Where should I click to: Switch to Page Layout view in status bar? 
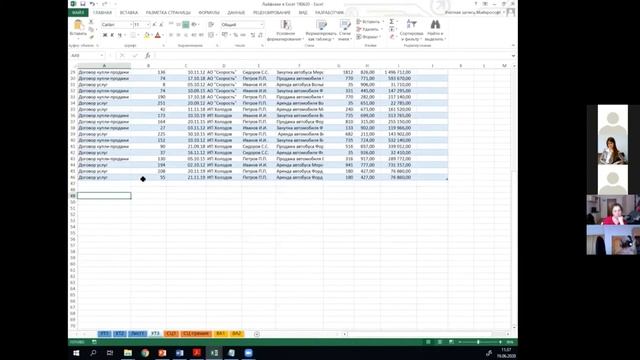pos(440,342)
